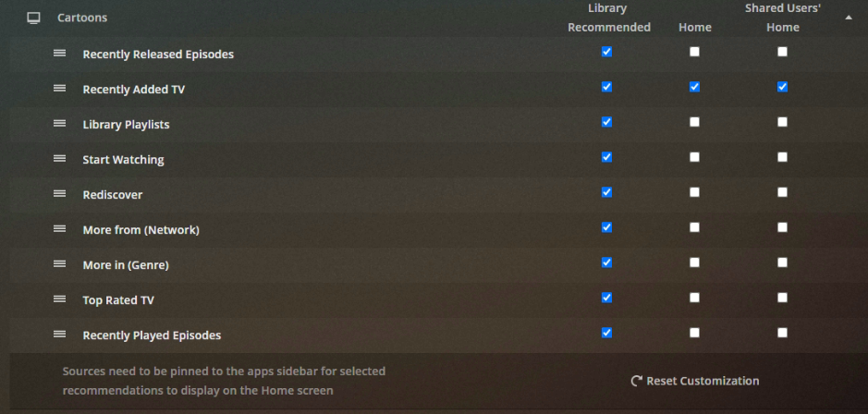Screen dimensions: 868x414
Task: Click the Recently Added TV label
Action: 134,89
